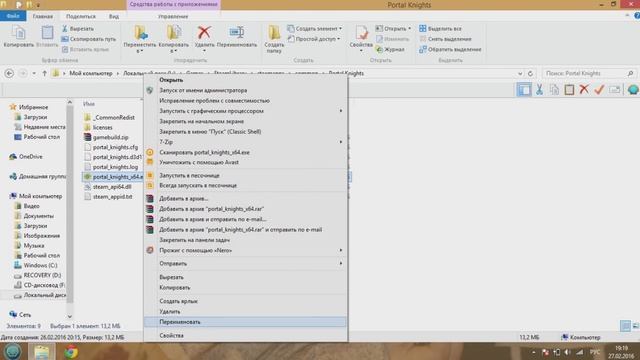This screenshot has height=360, width=640.
Task: Click the Move to folder icon
Action: (140, 33)
